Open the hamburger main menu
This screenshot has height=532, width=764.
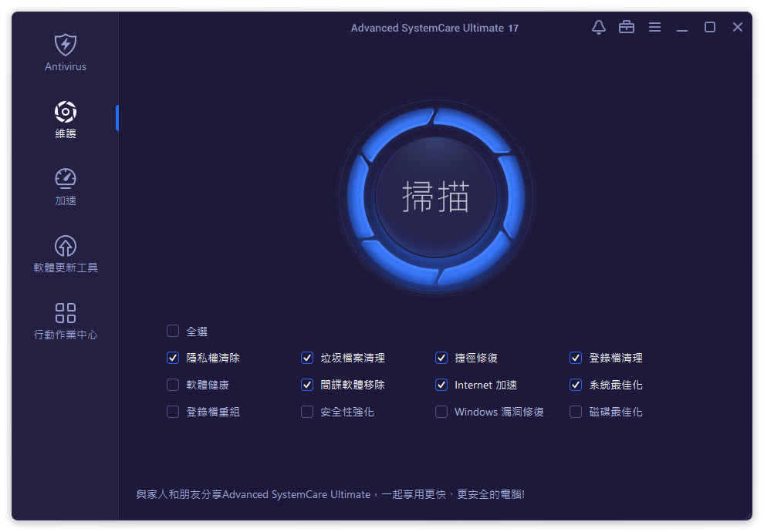tap(654, 27)
